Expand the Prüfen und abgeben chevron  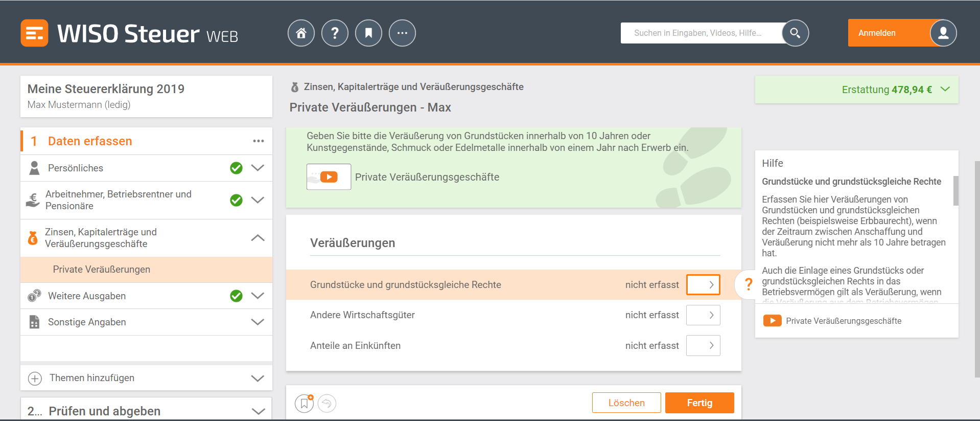pyautogui.click(x=259, y=411)
